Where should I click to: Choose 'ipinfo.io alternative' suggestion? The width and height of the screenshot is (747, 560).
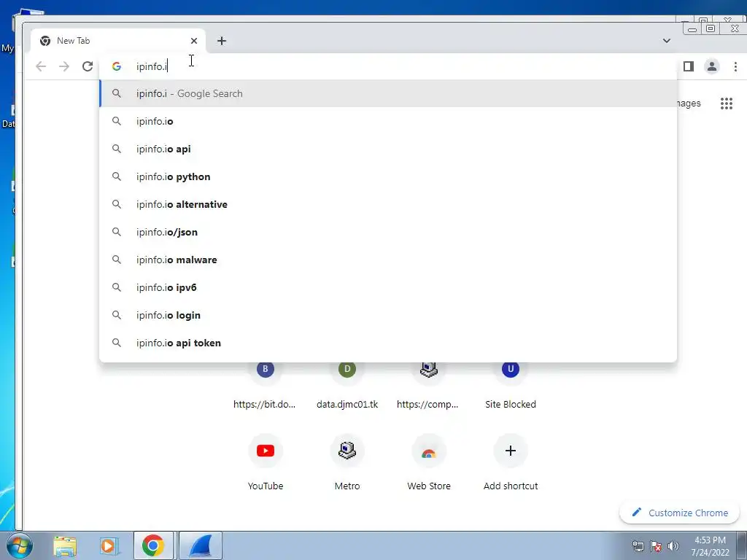click(x=388, y=204)
